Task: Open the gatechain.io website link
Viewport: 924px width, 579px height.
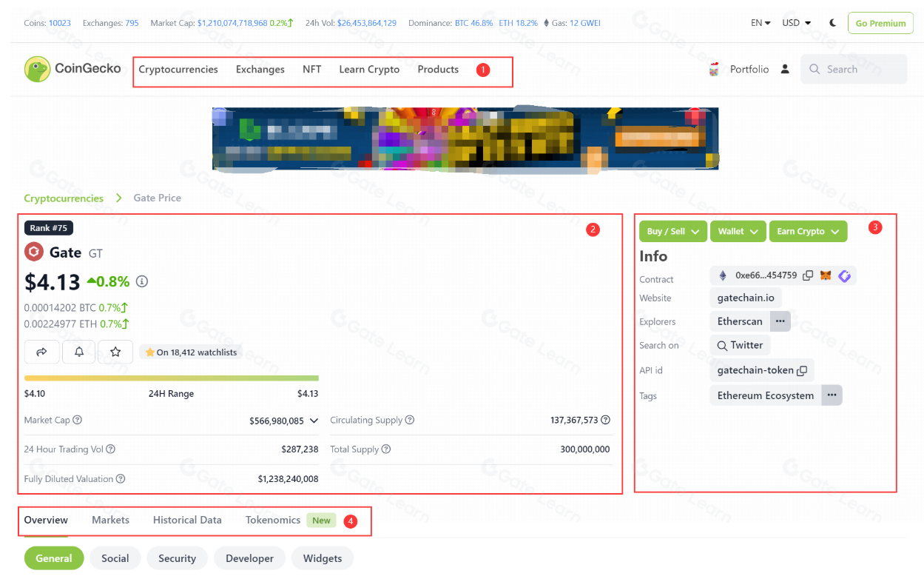Action: click(745, 298)
